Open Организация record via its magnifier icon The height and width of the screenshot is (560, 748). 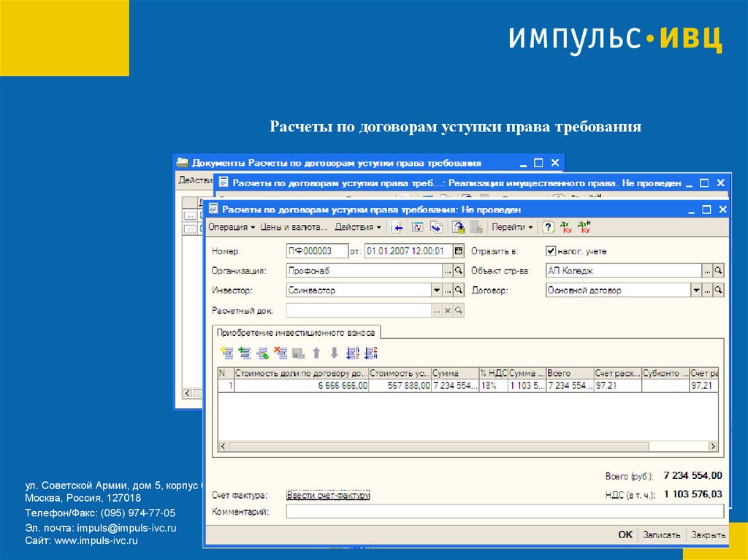pos(459,270)
